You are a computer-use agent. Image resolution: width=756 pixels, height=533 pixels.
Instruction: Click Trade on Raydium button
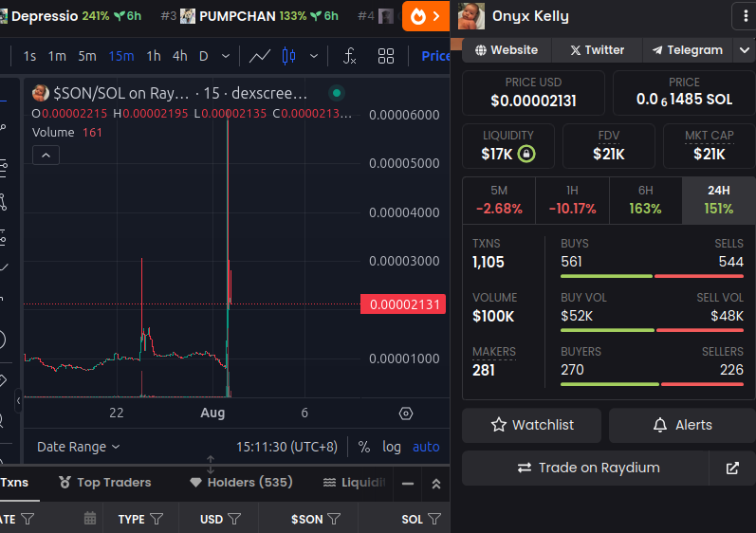[x=585, y=468]
